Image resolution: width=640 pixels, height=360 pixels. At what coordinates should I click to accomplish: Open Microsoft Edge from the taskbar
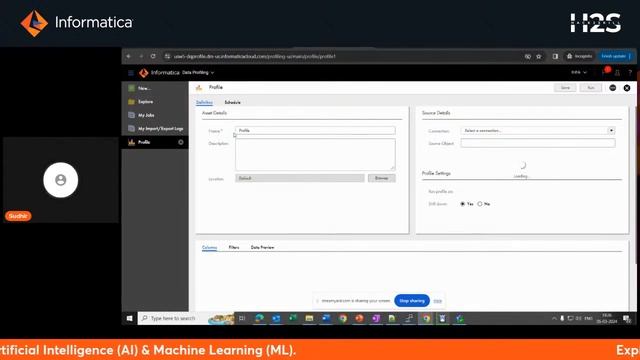coord(259,318)
